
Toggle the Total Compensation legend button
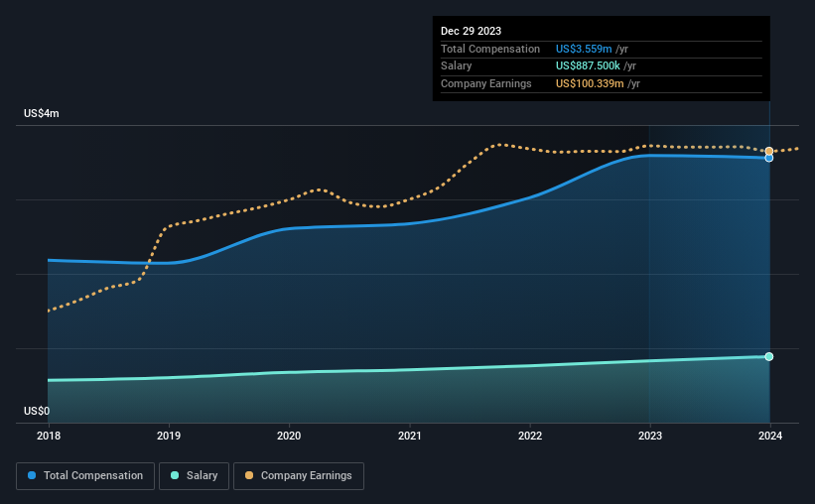(x=85, y=476)
